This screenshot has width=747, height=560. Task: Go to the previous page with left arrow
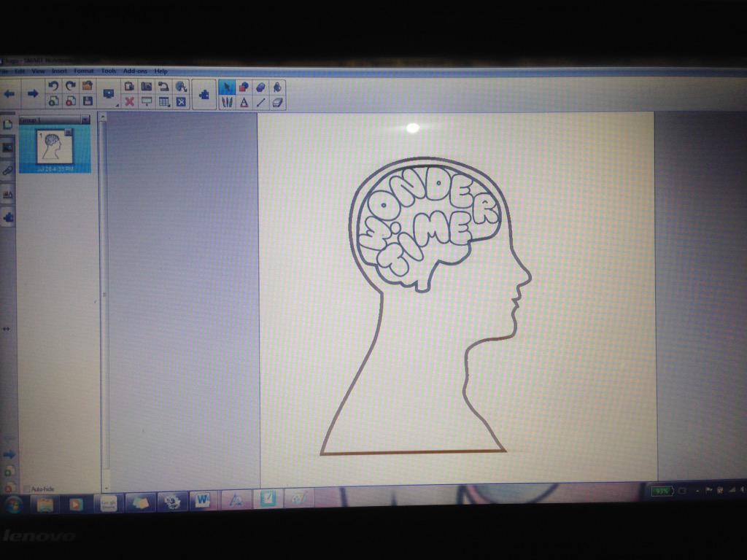[x=9, y=94]
